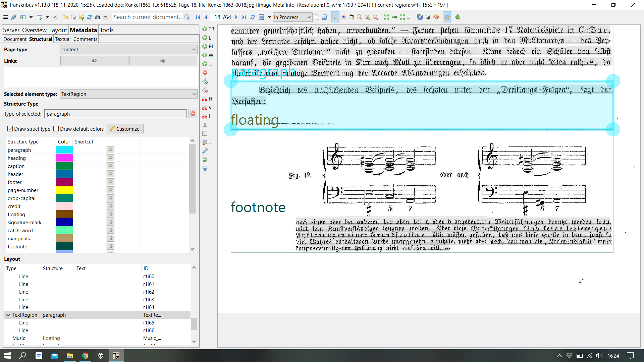This screenshot has width=644, height=362.
Task: Enable the Draw default colors checkbox
Action: 56,129
